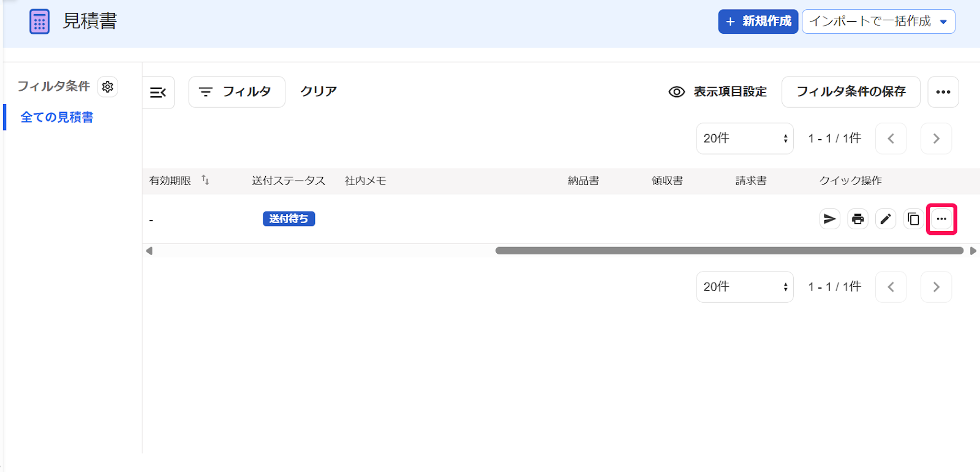Screen dimensions: 980x472
Task: Click 有効期限 column header label
Action: [x=170, y=181]
